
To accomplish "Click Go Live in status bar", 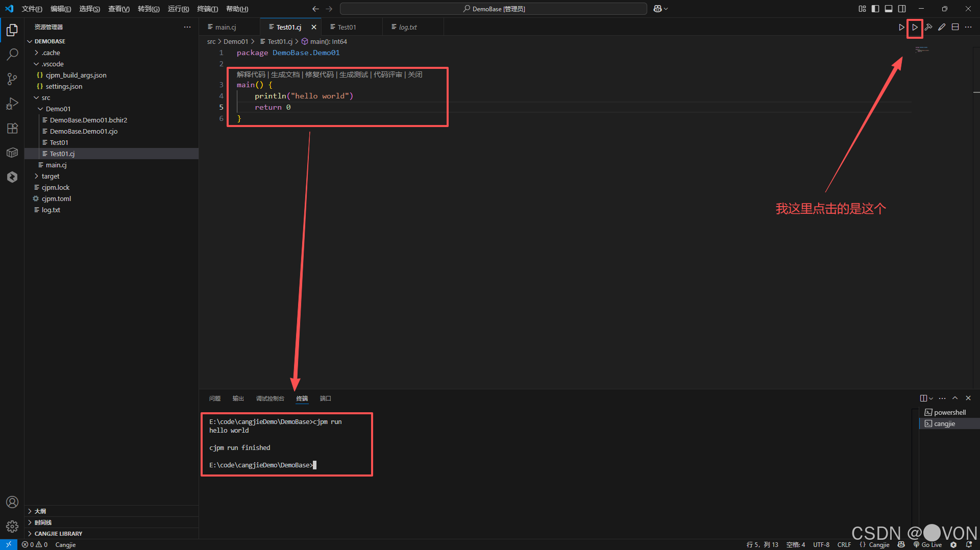I will [x=928, y=545].
